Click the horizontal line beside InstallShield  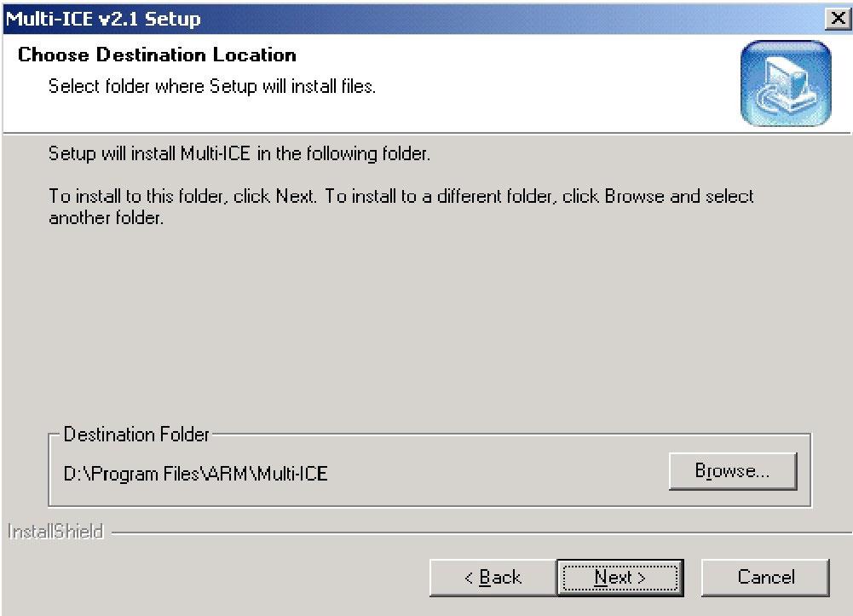477,534
